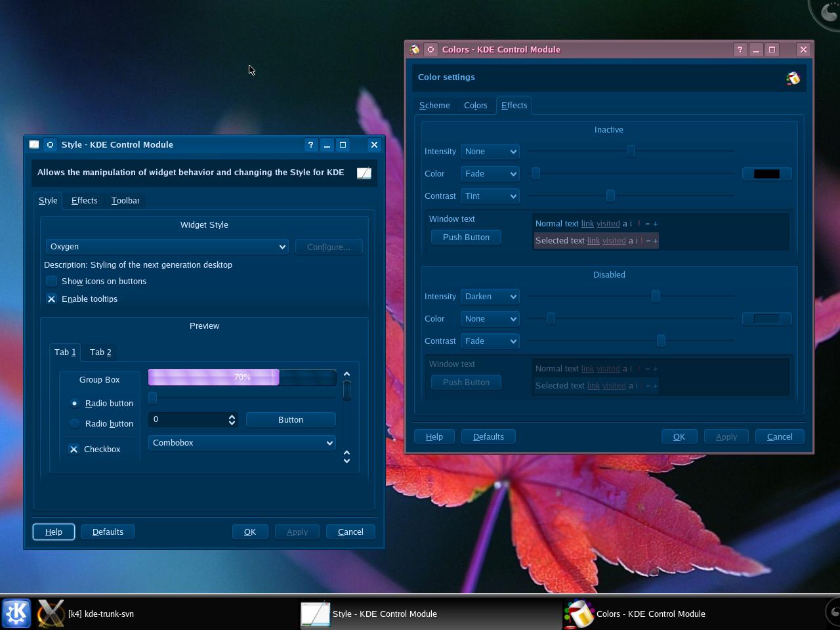Viewport: 840px width, 630px height.
Task: Click the 70% progress bar in preview
Action: (x=242, y=377)
